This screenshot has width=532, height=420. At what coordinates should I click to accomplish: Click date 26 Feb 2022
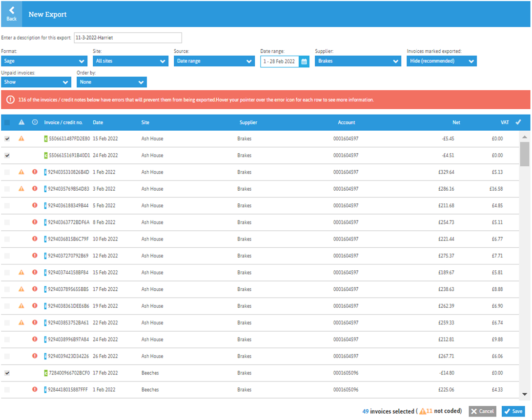coord(105,356)
